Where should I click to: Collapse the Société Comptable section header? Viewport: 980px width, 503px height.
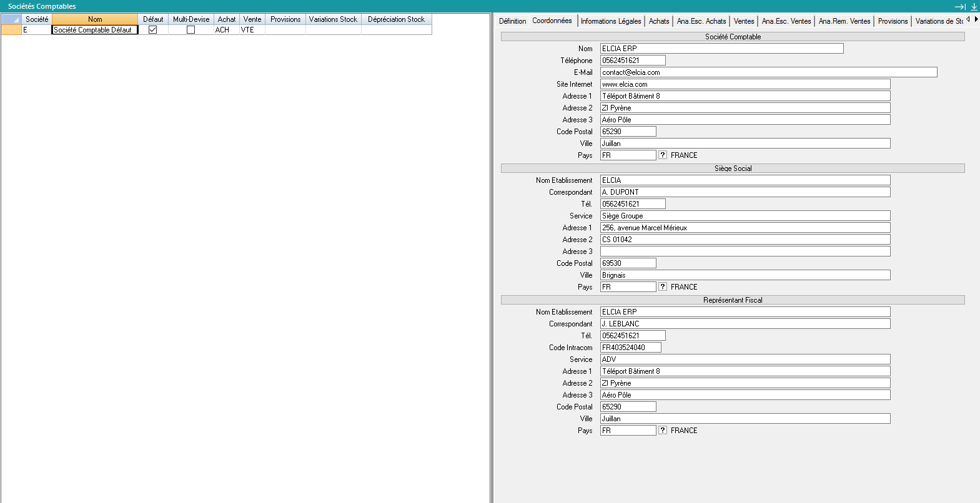[733, 37]
